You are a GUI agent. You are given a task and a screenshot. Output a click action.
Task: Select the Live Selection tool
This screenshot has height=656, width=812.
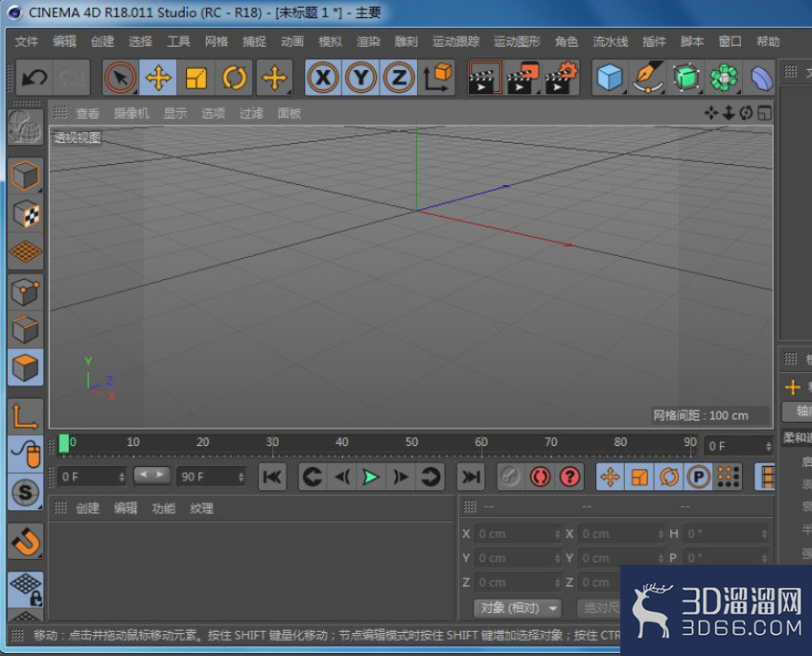point(120,78)
